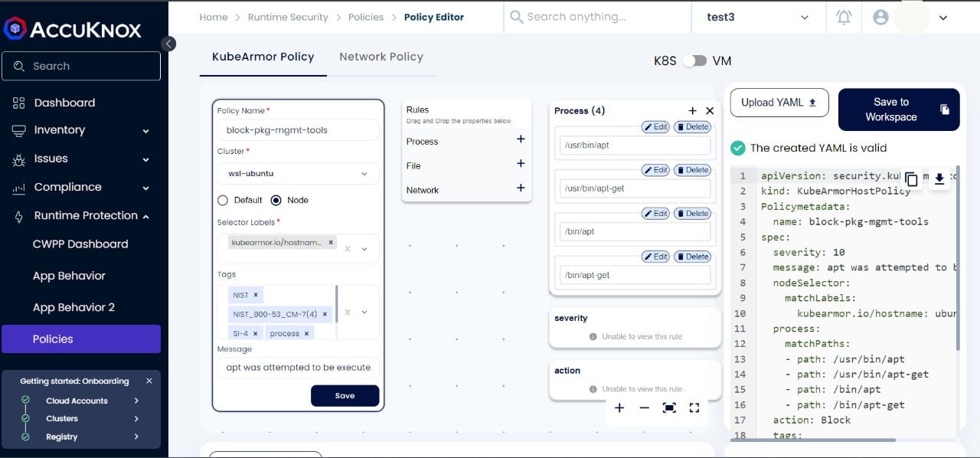Viewport: 980px width, 458px height.
Task: Expand Cloud Accounts onboarding item
Action: pyautogui.click(x=136, y=401)
